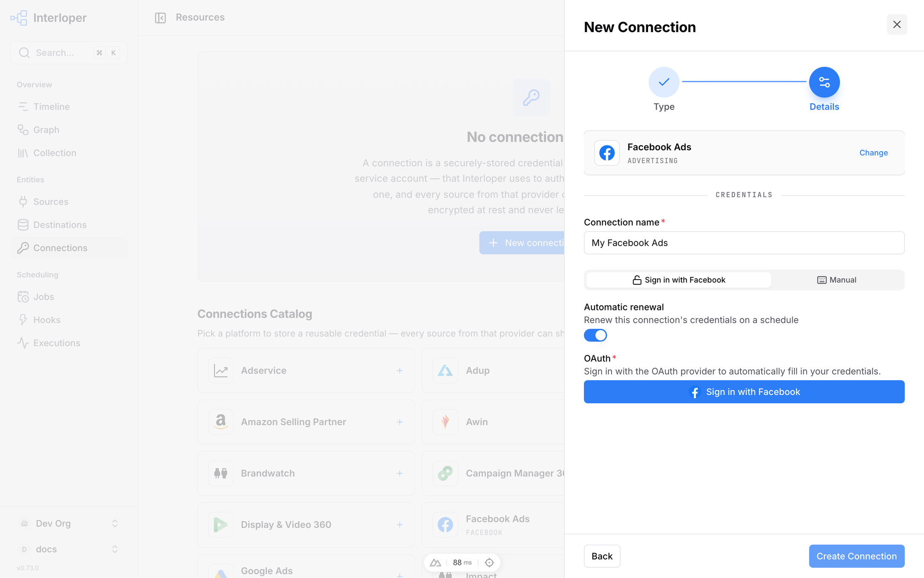
Task: Click the Resources breadcrumb text
Action: tap(200, 18)
